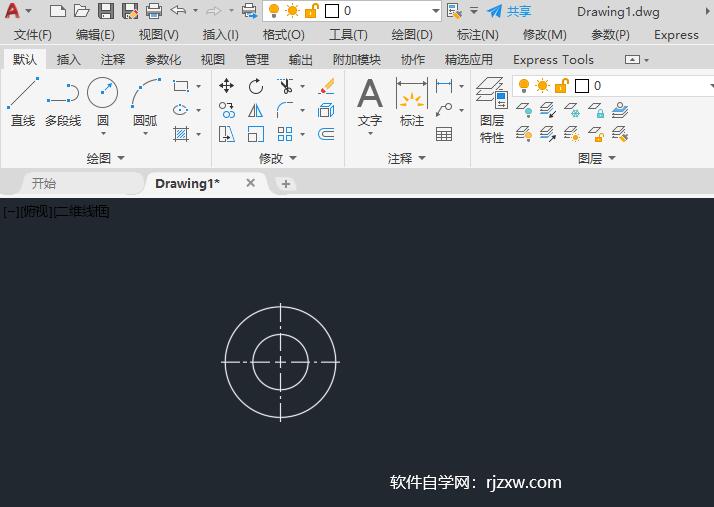Open the Edit (编辑) menu
The height and width of the screenshot is (507, 714).
tap(95, 35)
